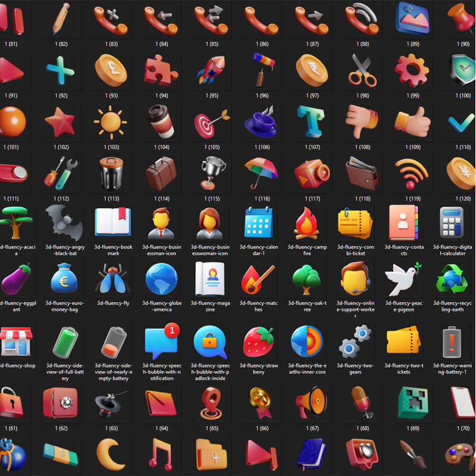Pick the red star icon 1 (102)
This screenshot has height=476, width=476.
click(60, 122)
